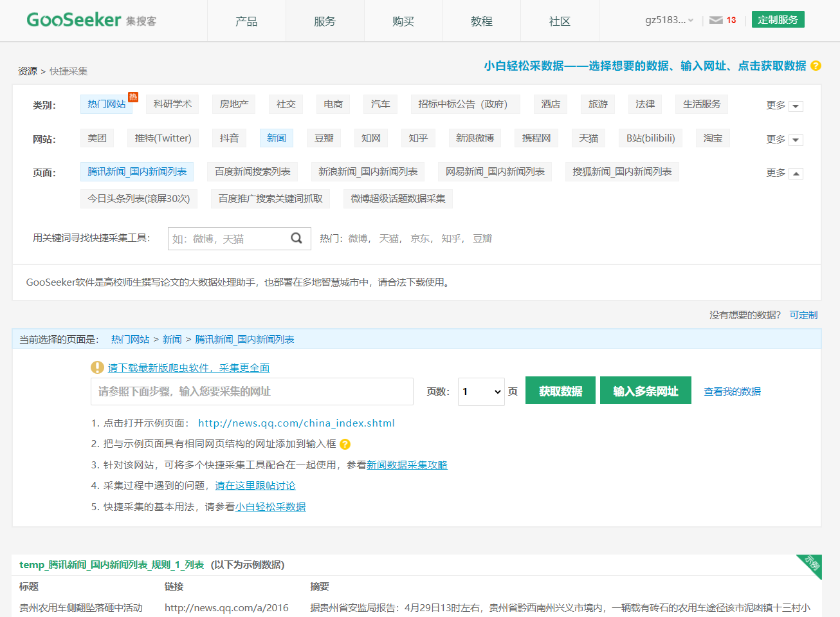This screenshot has height=617, width=840.
Task: Select the 招标中标公告 (政府) category
Action: (466, 104)
